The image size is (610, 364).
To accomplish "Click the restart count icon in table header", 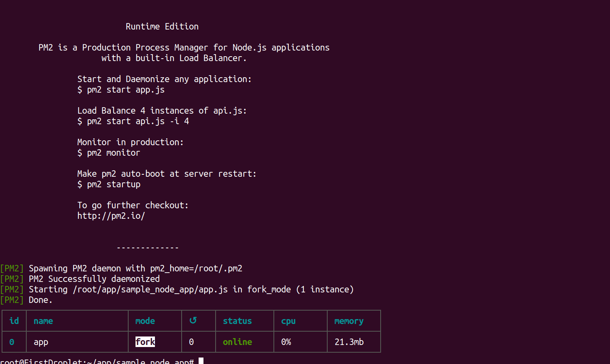I will point(193,320).
